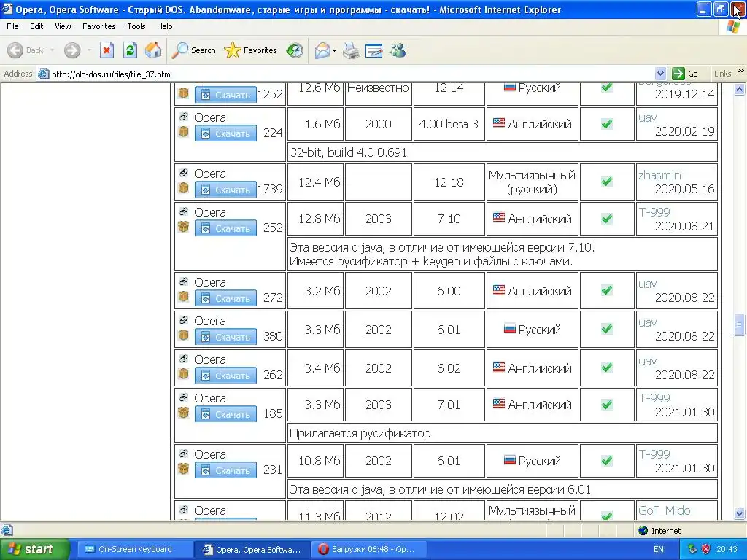
Task: Open the Edit menu
Action: (36, 26)
